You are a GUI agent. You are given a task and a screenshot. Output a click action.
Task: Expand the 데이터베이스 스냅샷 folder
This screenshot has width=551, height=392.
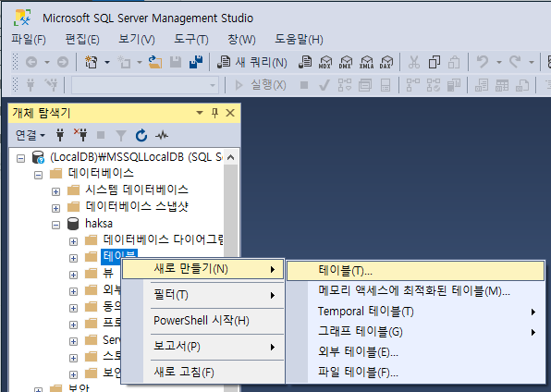point(55,208)
